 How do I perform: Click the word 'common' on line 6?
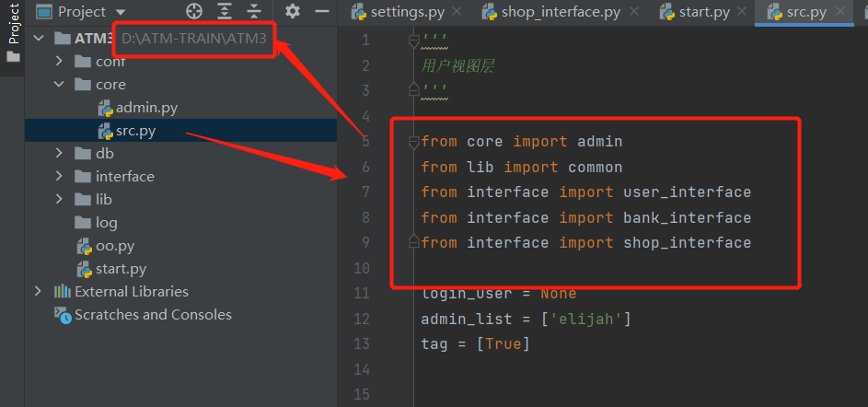point(596,168)
